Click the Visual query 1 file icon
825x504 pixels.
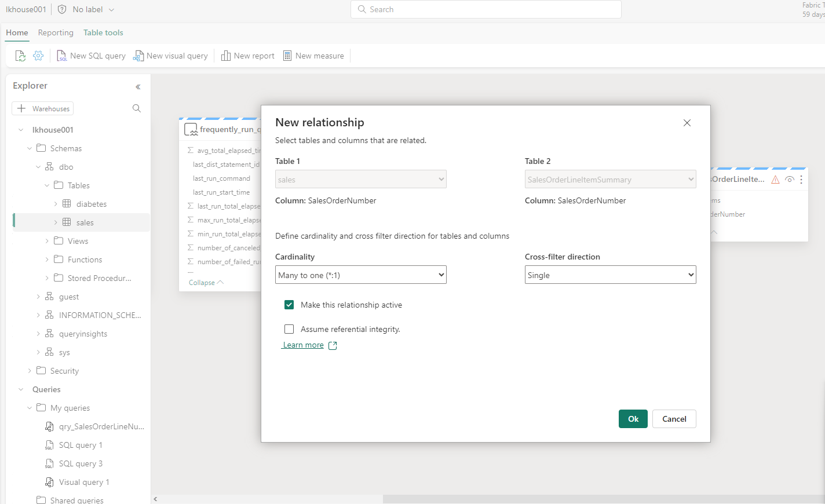tap(49, 482)
